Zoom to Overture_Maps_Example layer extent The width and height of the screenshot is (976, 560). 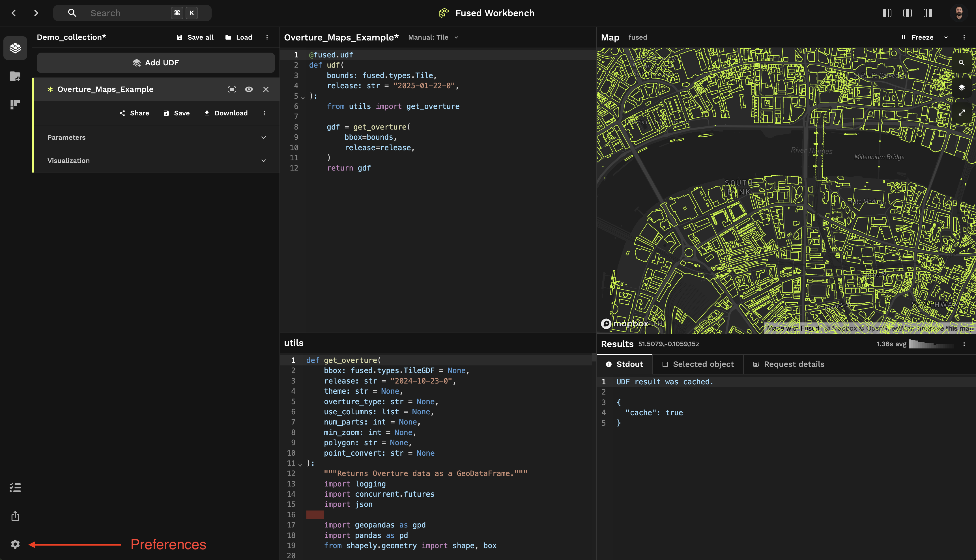pyautogui.click(x=232, y=89)
